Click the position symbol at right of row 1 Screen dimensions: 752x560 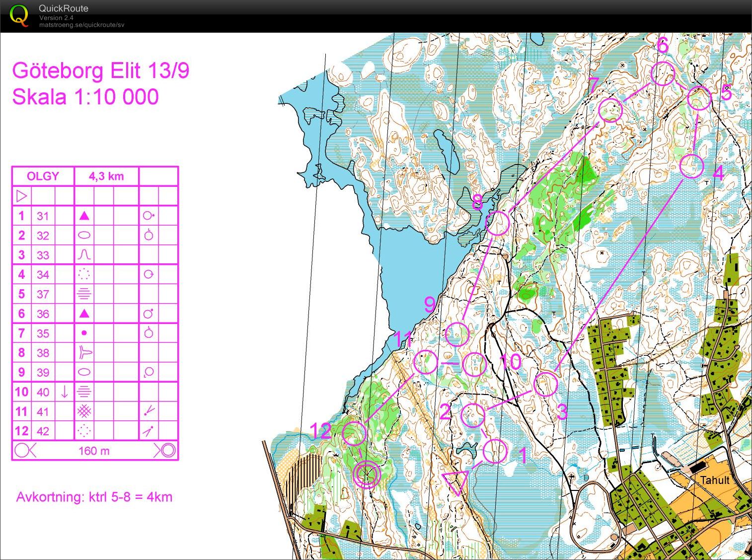[x=149, y=216]
